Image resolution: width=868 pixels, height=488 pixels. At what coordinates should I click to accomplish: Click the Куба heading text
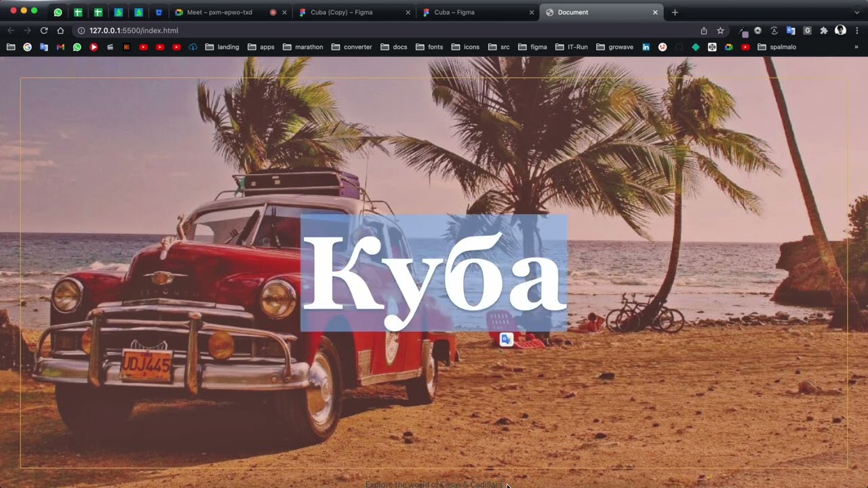click(433, 274)
